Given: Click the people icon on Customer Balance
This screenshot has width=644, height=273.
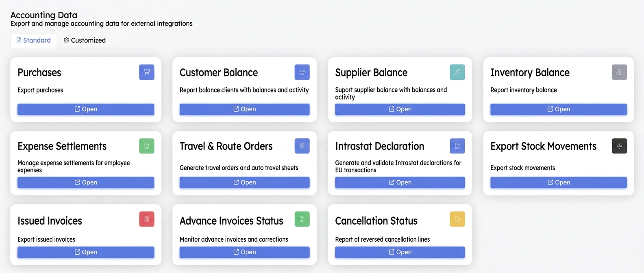Looking at the screenshot, I should [302, 72].
